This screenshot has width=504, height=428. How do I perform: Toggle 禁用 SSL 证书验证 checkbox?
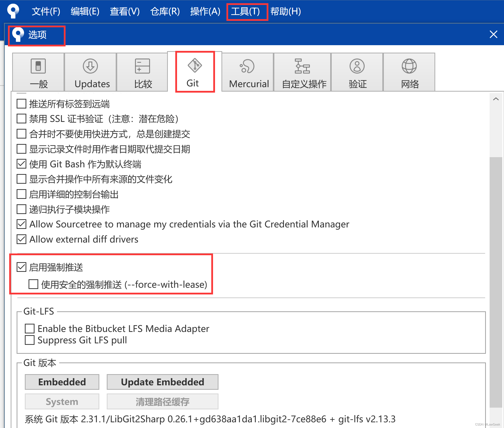pos(21,119)
